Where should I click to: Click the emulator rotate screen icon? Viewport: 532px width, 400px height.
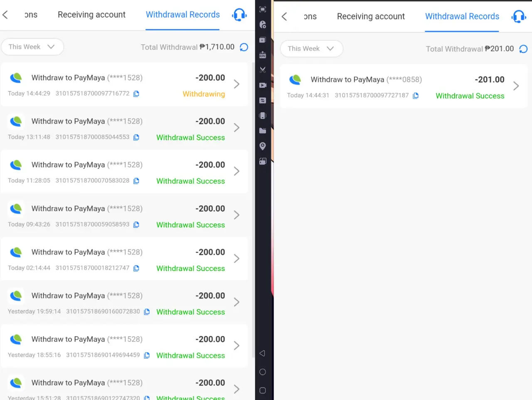[x=263, y=161]
